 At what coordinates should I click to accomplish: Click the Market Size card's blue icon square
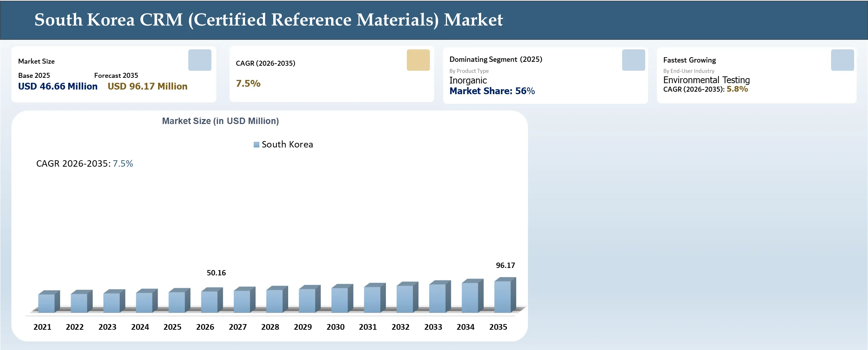tap(200, 60)
